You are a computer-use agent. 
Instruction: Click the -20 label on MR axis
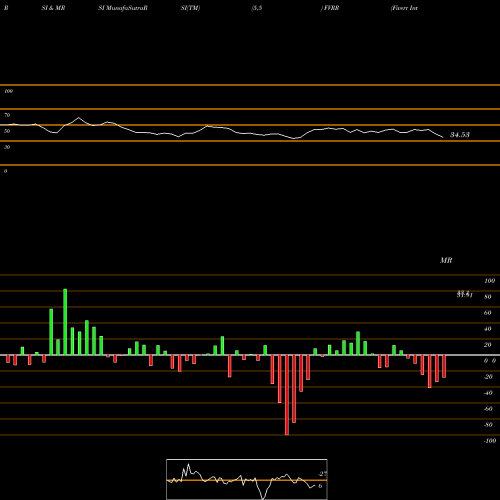point(488,377)
